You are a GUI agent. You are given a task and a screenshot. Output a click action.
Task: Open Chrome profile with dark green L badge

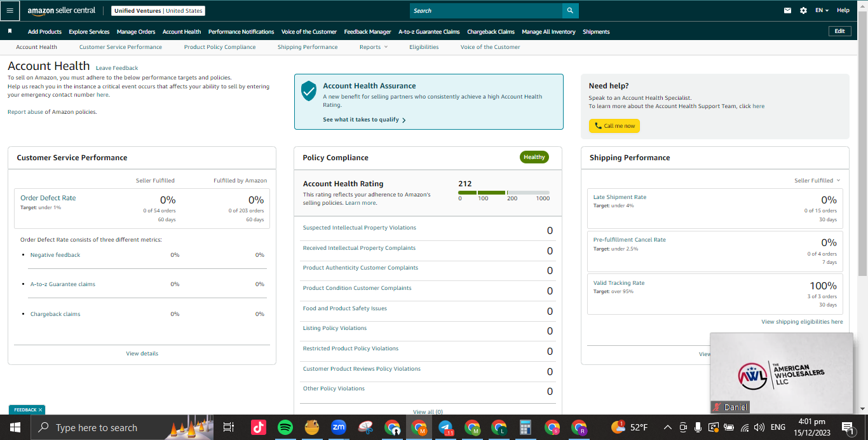point(499,427)
